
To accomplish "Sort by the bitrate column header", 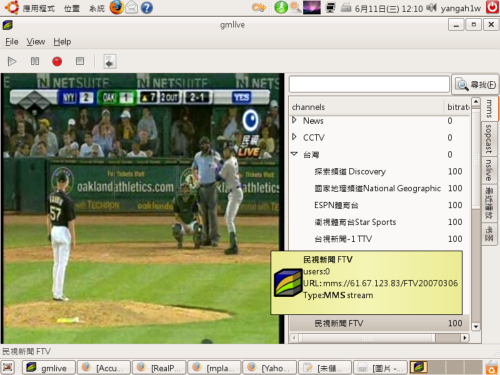I will point(457,107).
